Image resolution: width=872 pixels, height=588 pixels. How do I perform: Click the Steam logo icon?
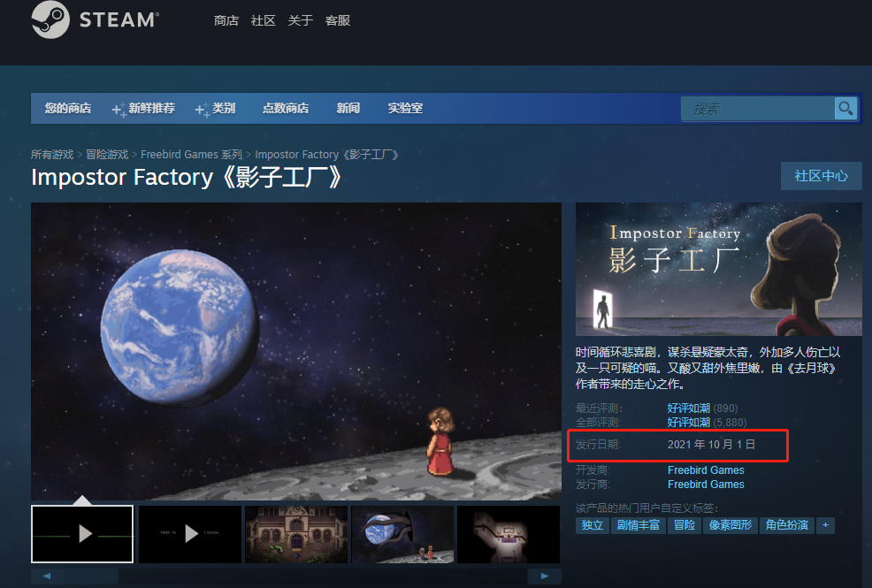(x=50, y=20)
